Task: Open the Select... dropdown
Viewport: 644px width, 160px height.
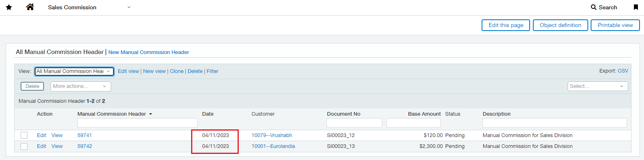Action: pos(598,86)
